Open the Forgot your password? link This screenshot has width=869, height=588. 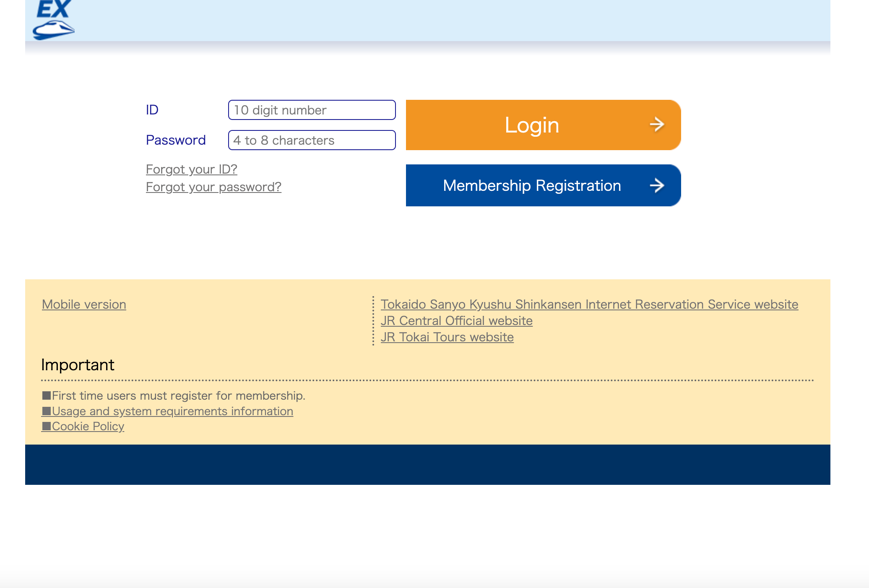[x=213, y=187]
